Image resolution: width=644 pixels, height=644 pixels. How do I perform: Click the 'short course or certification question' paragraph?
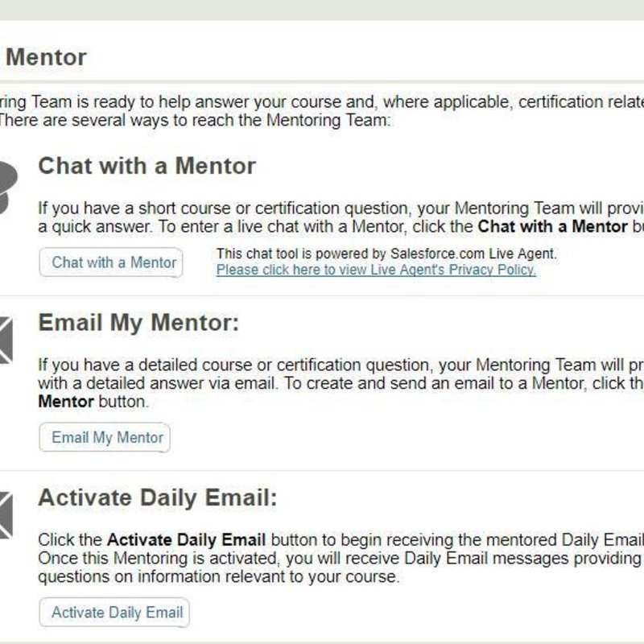[x=341, y=217]
